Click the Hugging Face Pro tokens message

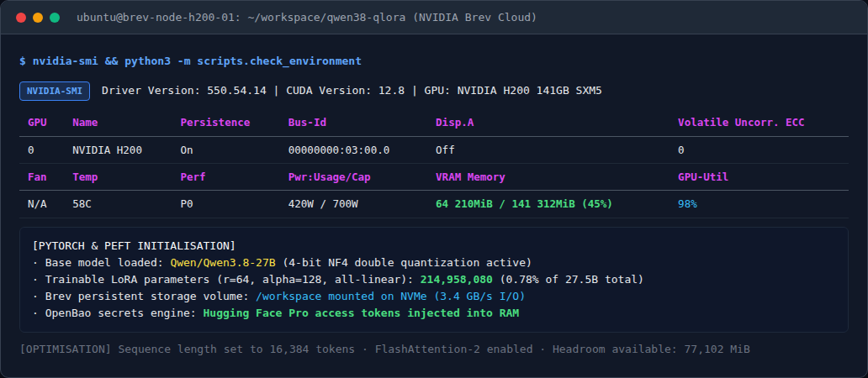(x=361, y=313)
